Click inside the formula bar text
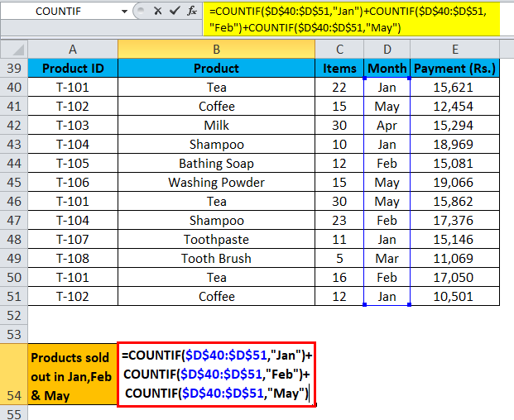Screen dimensions: 514x420 [351, 19]
